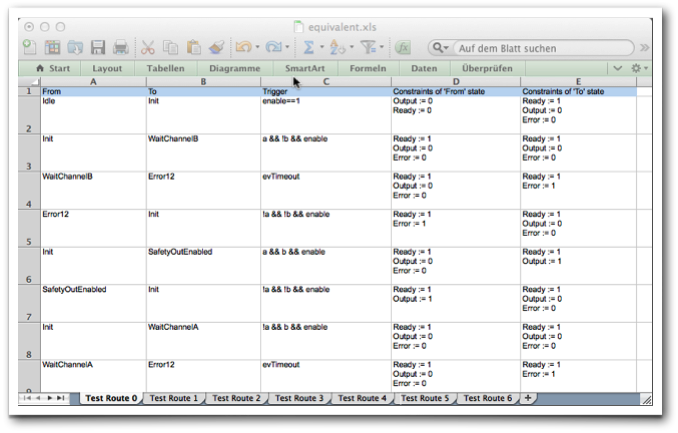Select column C header
This screenshot has width=678, height=433.
click(x=326, y=81)
